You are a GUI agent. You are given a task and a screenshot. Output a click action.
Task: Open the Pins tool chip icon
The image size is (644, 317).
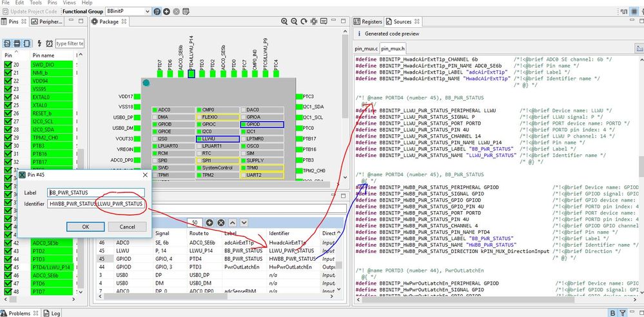click(634, 12)
